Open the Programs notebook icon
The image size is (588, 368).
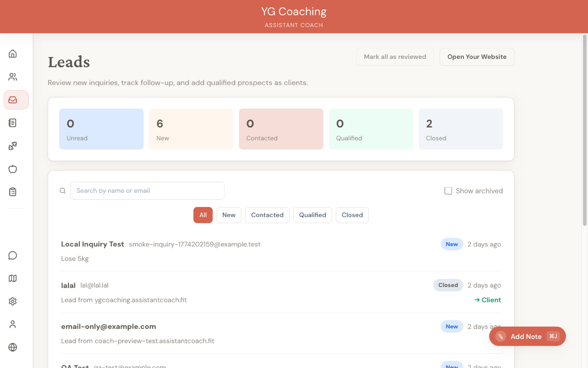12,122
